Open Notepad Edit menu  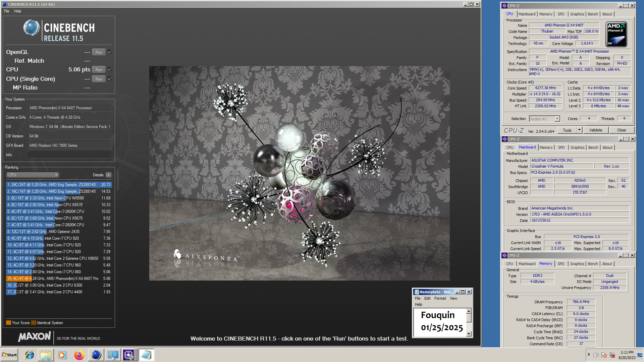point(427,298)
